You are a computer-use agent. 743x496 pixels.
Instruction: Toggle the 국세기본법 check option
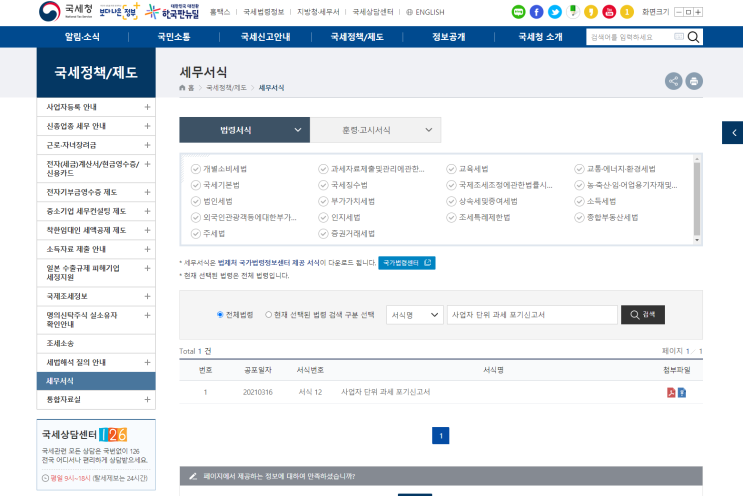196,185
